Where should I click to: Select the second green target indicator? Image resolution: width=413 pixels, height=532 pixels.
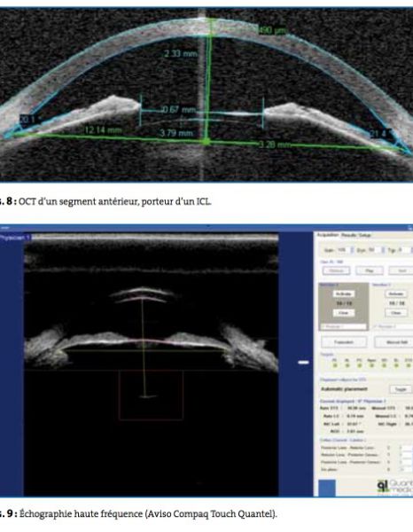coord(347,365)
